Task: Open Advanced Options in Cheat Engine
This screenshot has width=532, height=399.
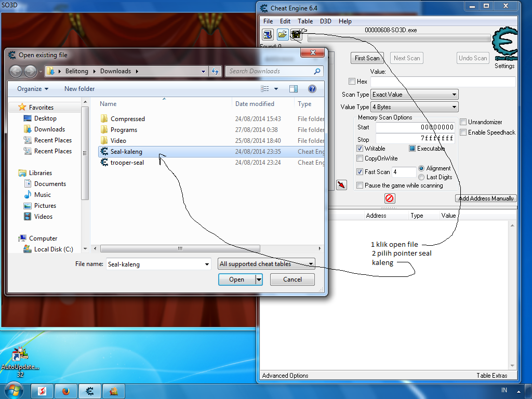Action: tap(285, 376)
